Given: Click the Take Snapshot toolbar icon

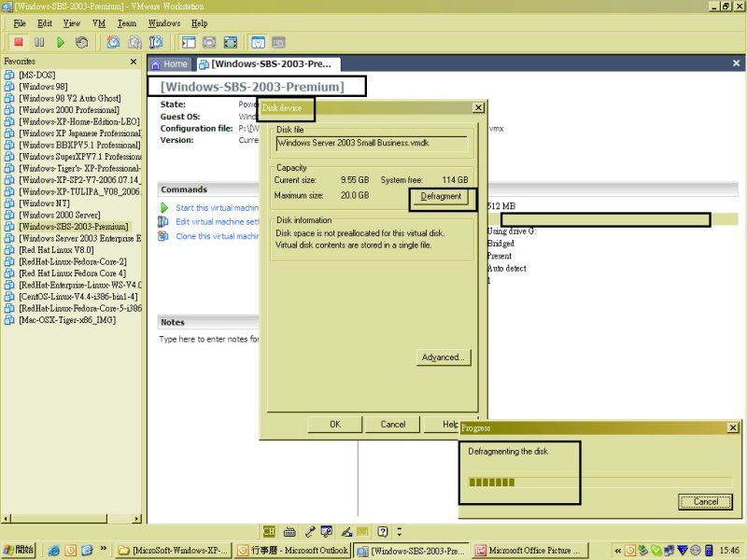Looking at the screenshot, I should [x=113, y=42].
